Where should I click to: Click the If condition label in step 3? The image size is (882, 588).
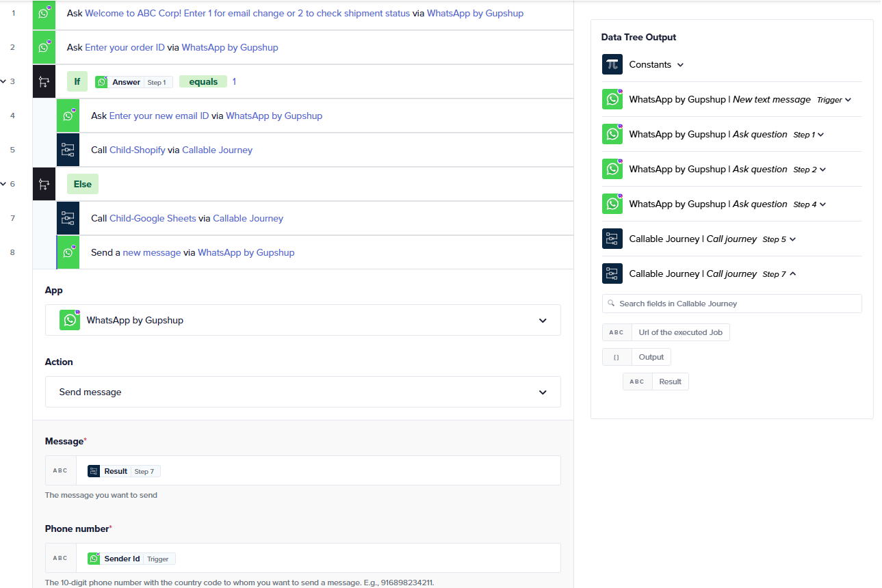(77, 81)
